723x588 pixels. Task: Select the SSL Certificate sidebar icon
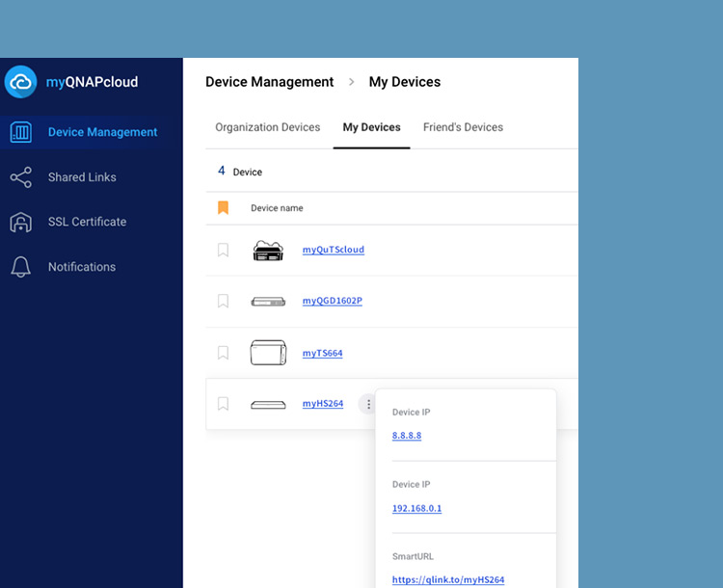tap(20, 222)
